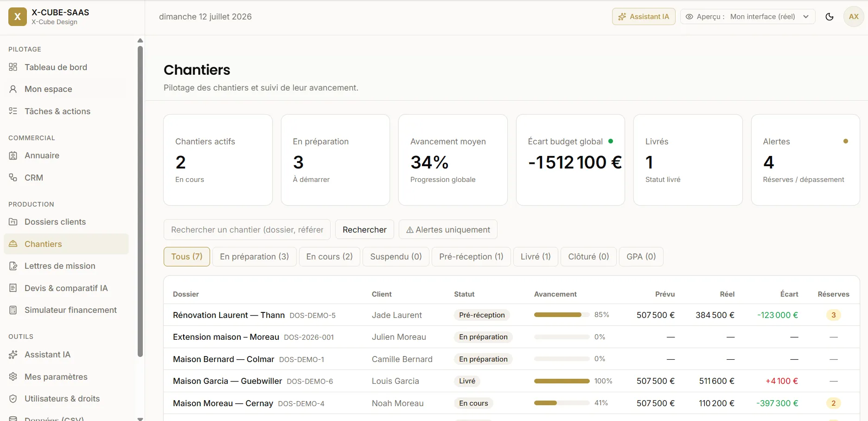The image size is (868, 421).
Task: Click the Tâches & actions list icon
Action: pyautogui.click(x=13, y=111)
